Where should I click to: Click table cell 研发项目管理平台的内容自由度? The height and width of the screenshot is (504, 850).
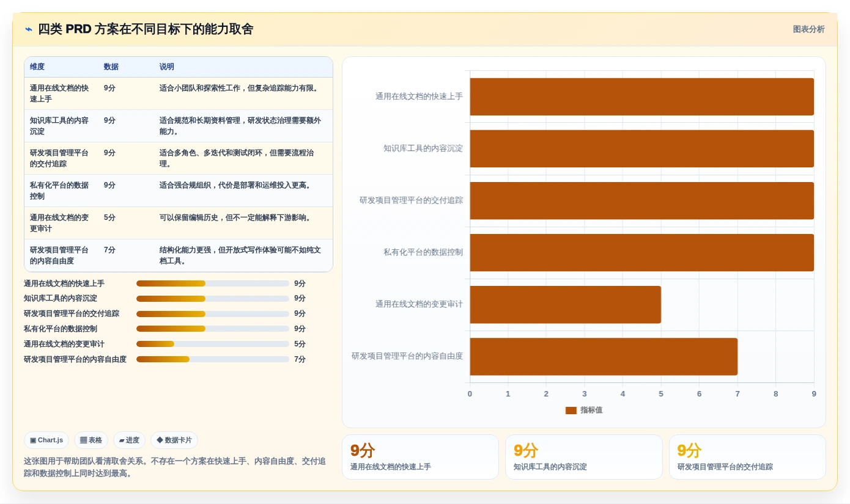point(60,255)
